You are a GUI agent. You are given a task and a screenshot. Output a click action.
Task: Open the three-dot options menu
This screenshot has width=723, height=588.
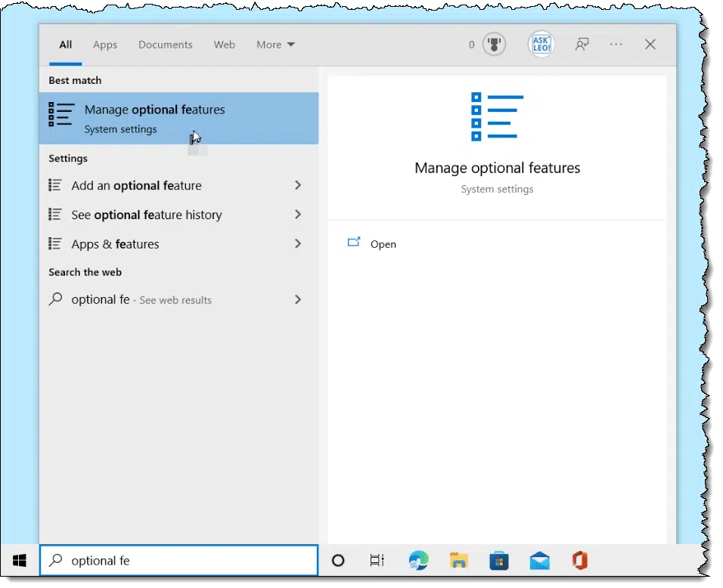click(616, 45)
